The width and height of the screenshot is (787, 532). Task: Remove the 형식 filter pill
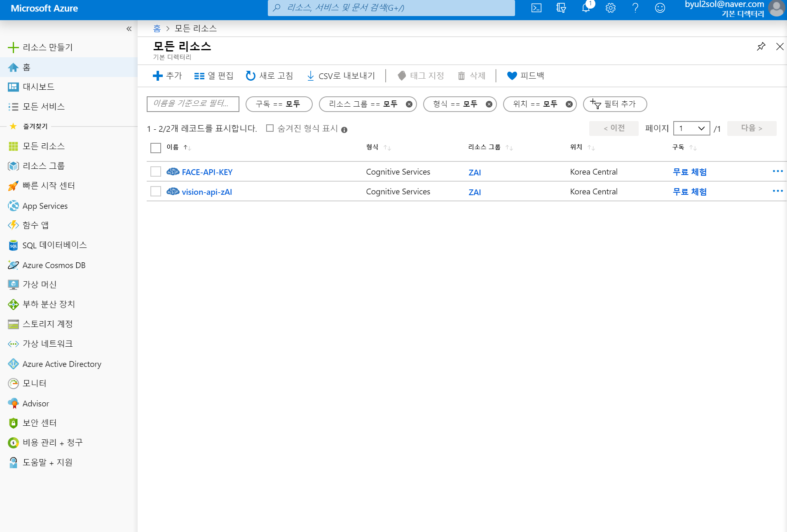pyautogui.click(x=489, y=104)
